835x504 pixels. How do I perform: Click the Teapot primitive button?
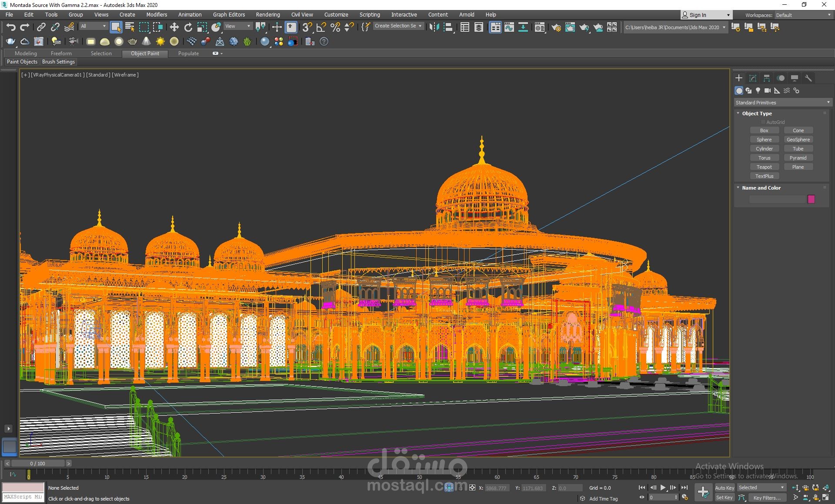click(764, 167)
